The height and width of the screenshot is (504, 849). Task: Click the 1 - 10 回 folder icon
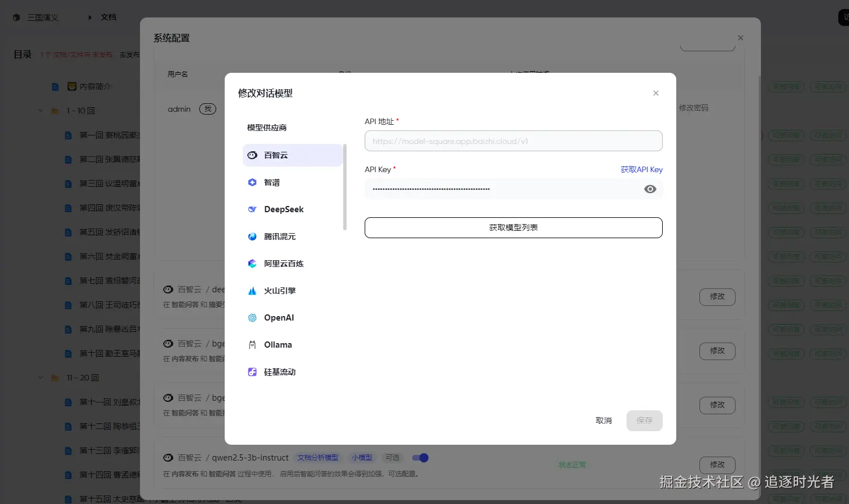pyautogui.click(x=55, y=111)
